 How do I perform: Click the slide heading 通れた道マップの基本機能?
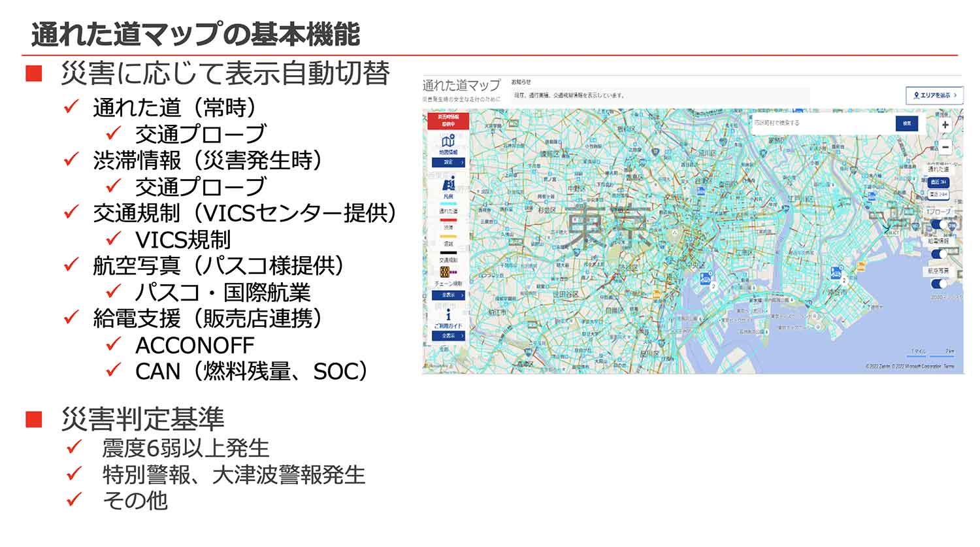[x=195, y=34]
